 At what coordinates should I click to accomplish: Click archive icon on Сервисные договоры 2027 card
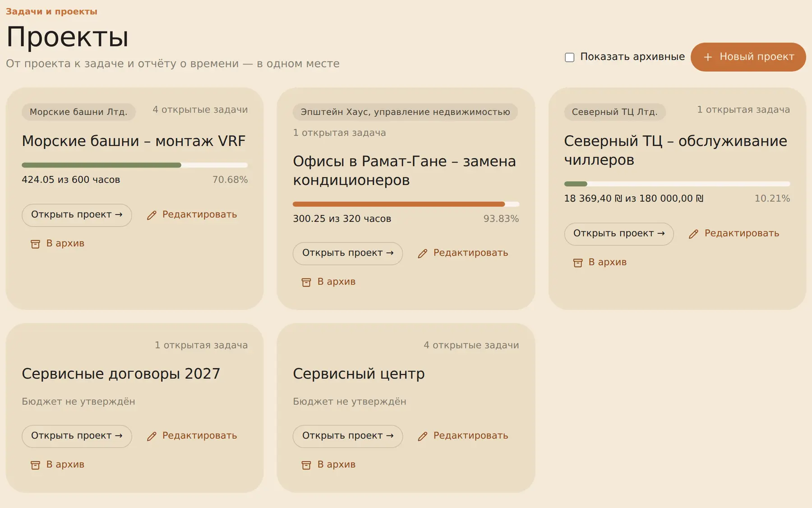[x=35, y=465]
